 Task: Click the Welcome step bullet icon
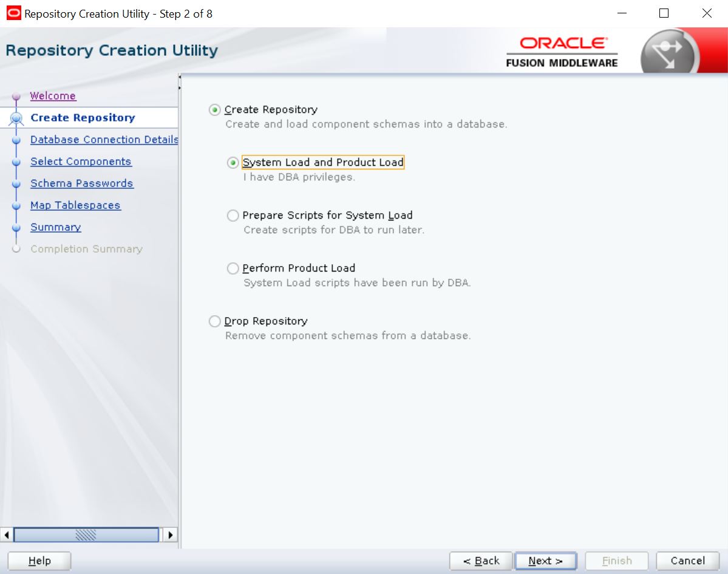click(x=16, y=97)
